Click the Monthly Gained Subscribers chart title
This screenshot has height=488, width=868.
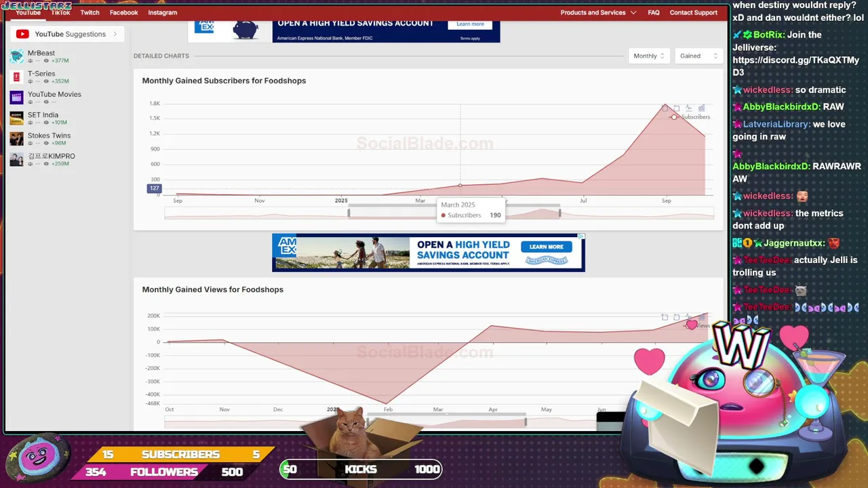[224, 81]
